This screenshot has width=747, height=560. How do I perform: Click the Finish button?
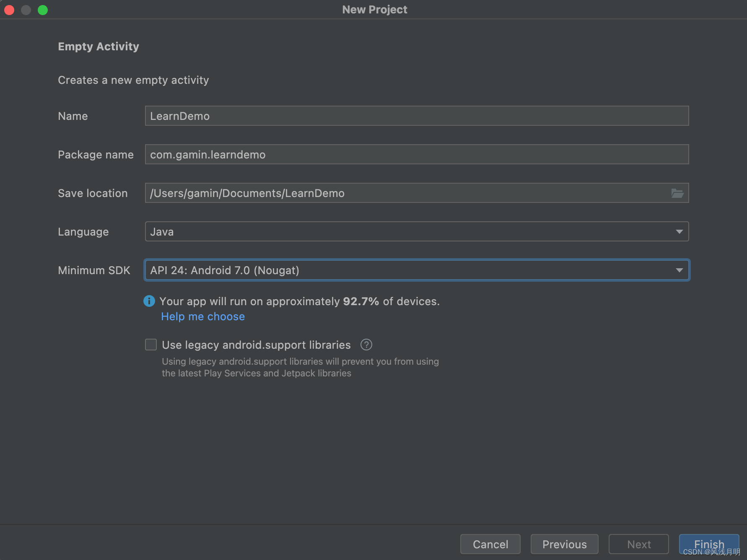(x=709, y=544)
